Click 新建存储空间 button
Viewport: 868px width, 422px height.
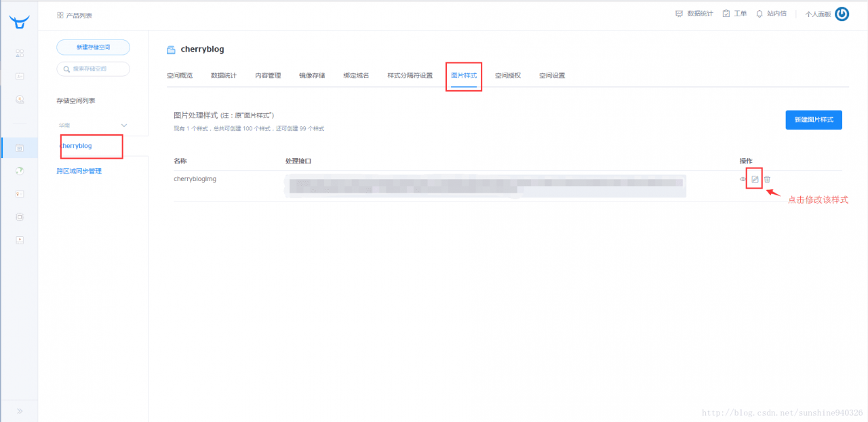pos(93,47)
